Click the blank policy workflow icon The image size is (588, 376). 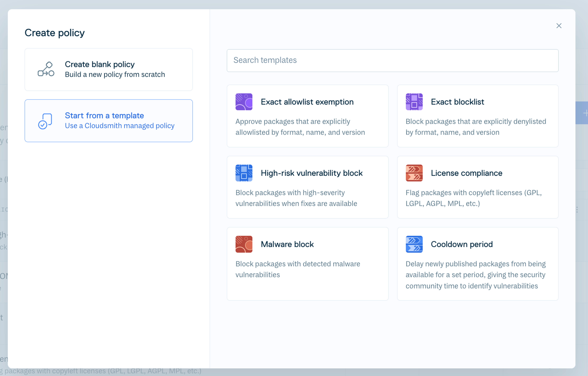pyautogui.click(x=46, y=69)
